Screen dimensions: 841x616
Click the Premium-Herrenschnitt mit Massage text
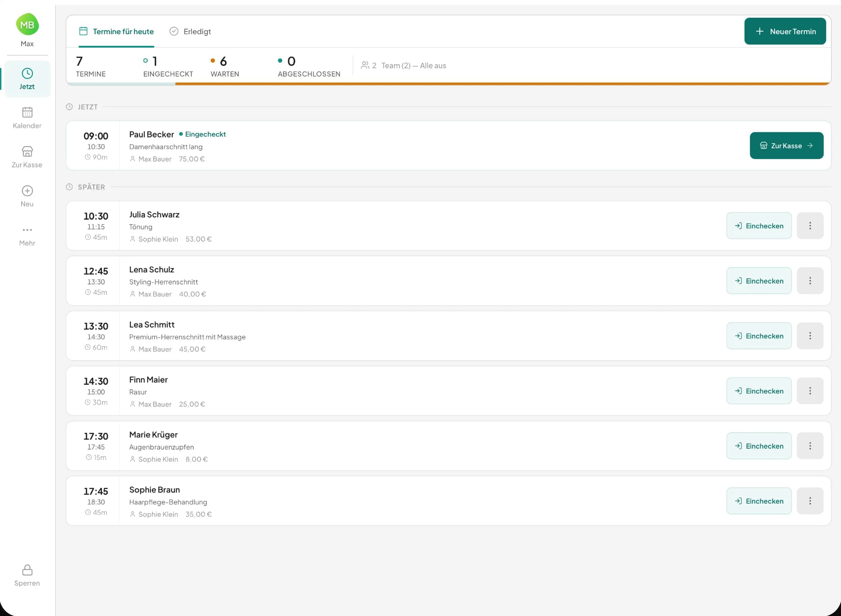187,337
